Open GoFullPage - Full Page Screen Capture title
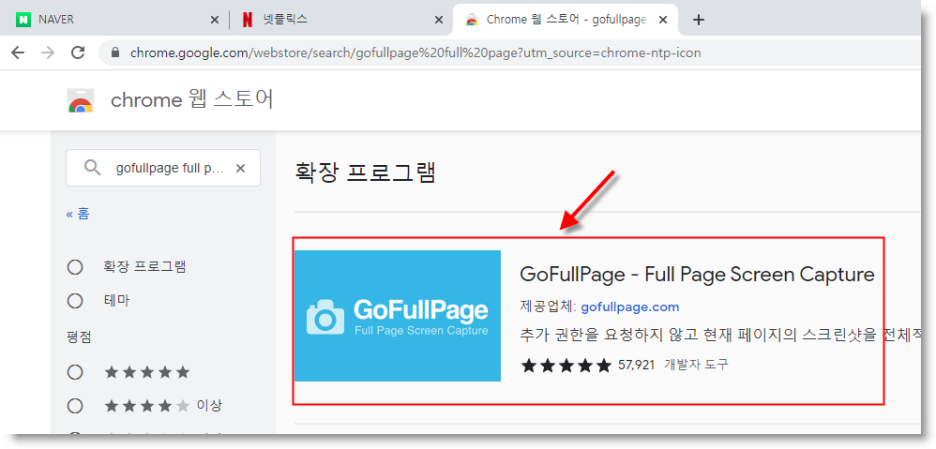Viewport: 936px width, 449px height. click(x=697, y=275)
